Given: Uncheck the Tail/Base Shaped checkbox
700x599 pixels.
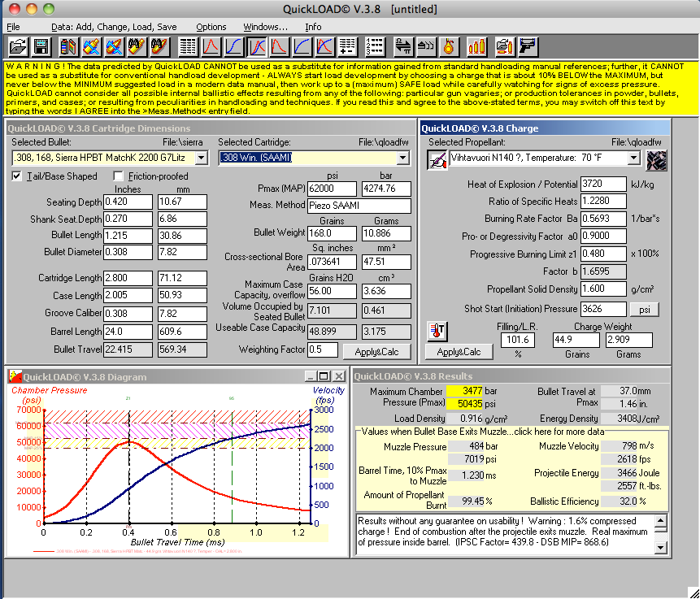Looking at the screenshot, I should coord(16,176).
